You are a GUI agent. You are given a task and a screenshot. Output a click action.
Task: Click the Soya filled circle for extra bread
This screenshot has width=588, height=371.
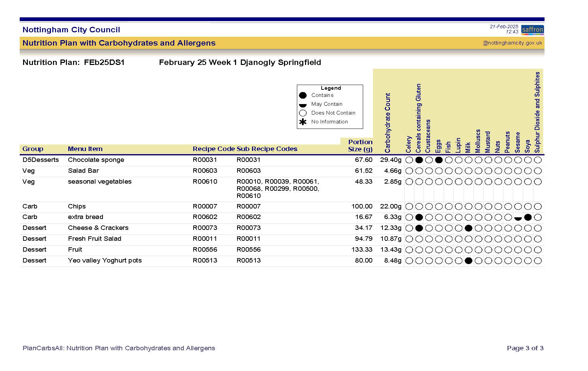[528, 217]
